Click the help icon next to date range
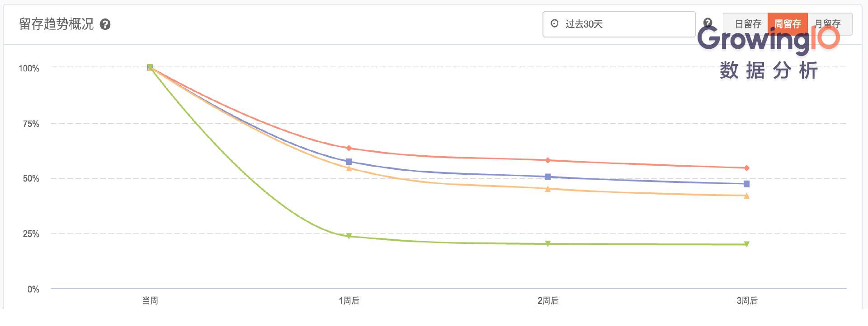Screen dimensions: 868x326 pos(708,23)
